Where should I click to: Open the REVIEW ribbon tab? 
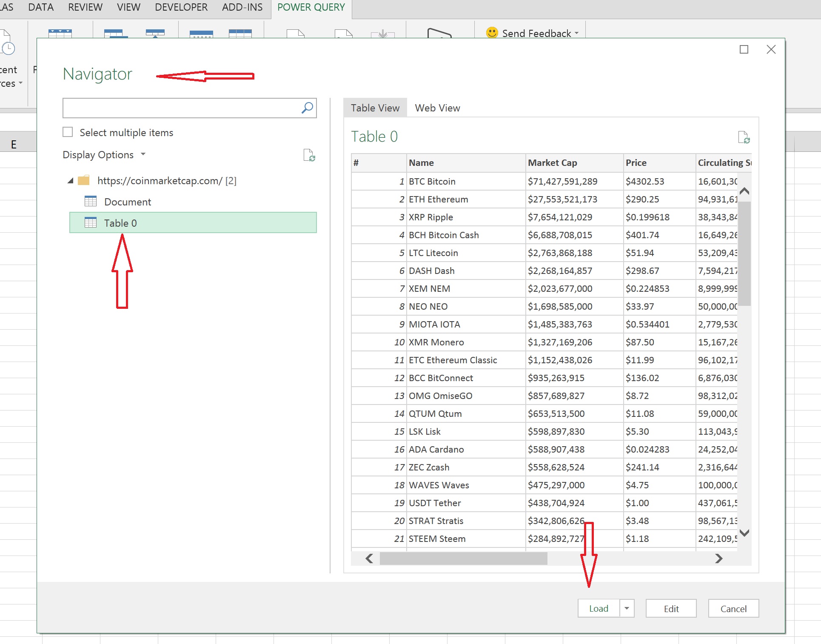pos(85,7)
